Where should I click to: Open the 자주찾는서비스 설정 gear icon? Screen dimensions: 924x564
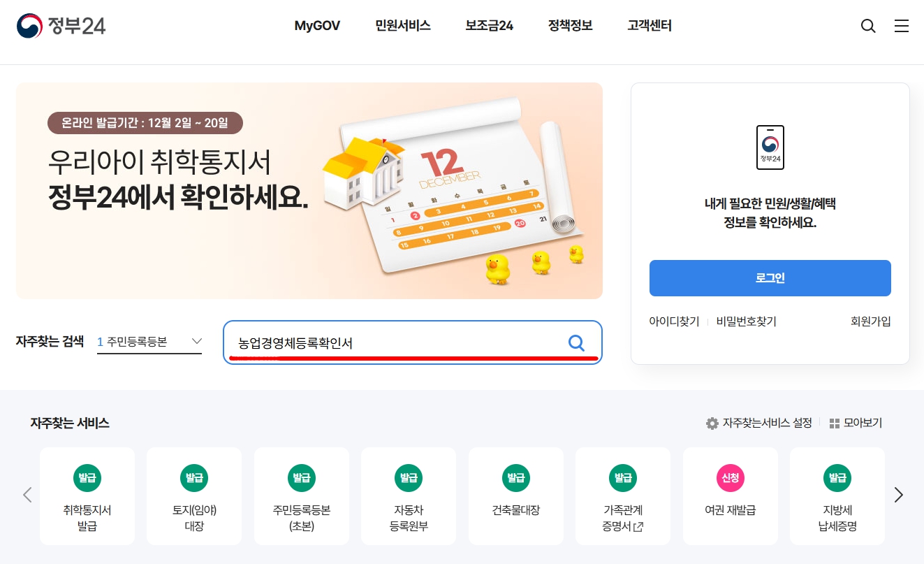[x=712, y=423]
